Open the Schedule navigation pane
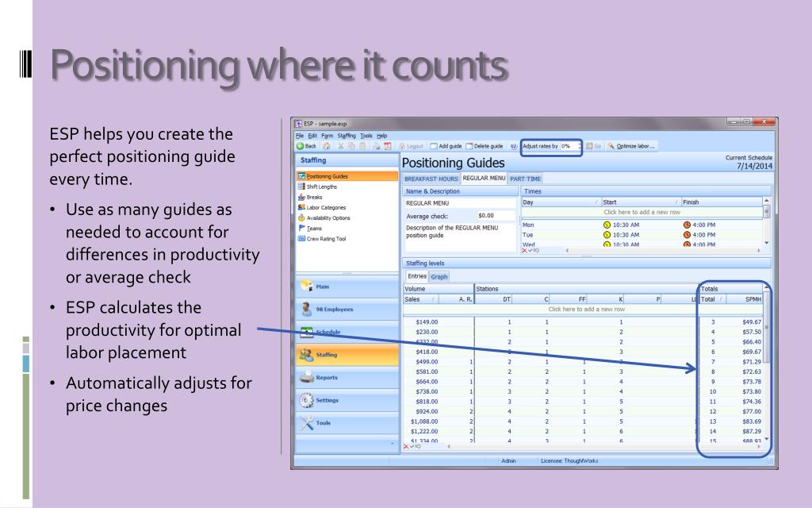 [x=347, y=332]
